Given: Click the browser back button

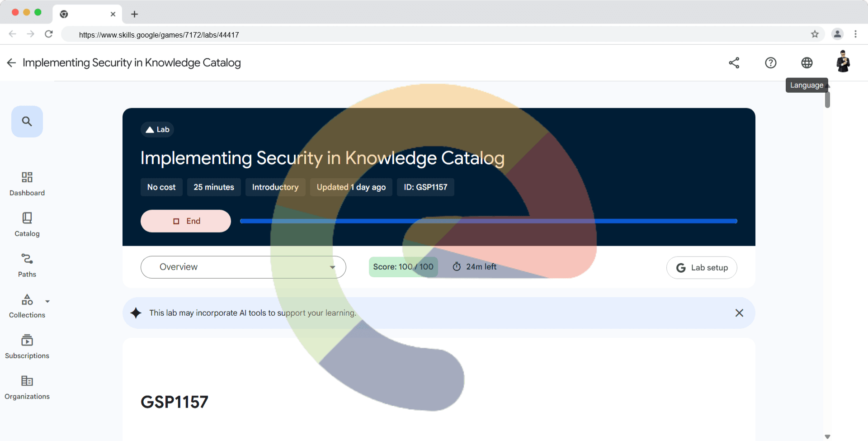Looking at the screenshot, I should [13, 34].
